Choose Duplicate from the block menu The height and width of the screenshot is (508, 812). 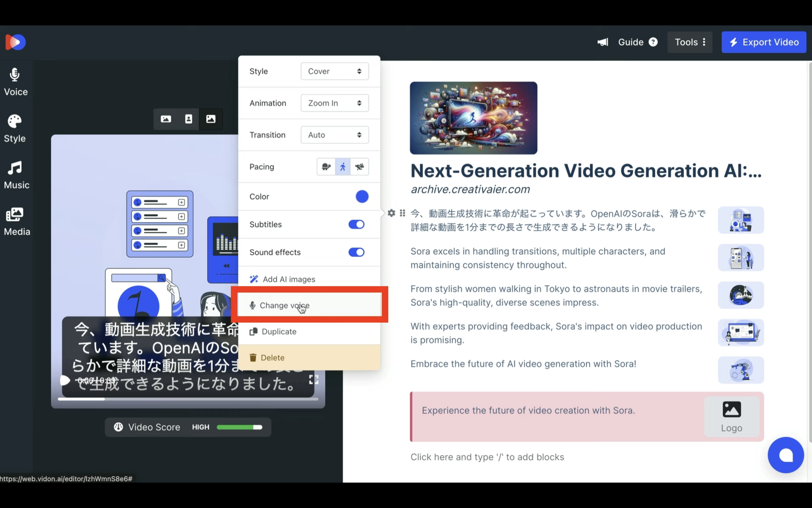pos(309,332)
